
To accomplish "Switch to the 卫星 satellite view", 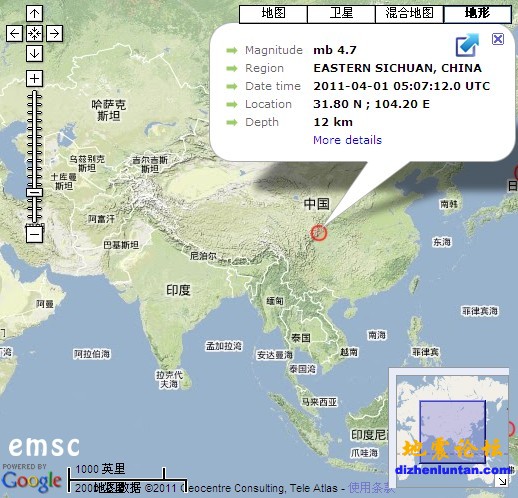I will point(341,14).
